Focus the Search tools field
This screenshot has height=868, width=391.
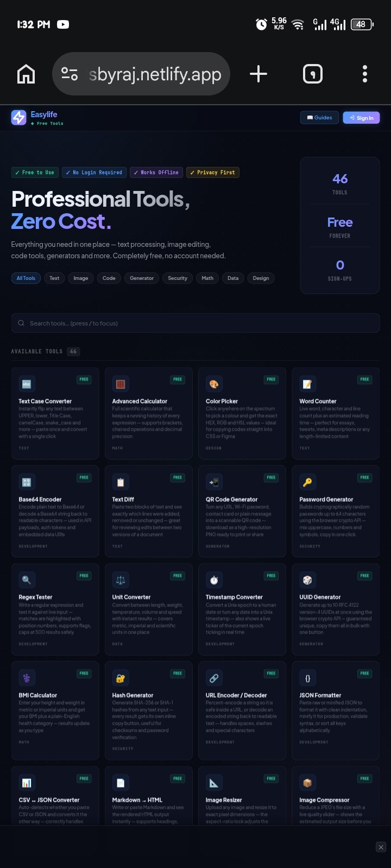pos(195,323)
